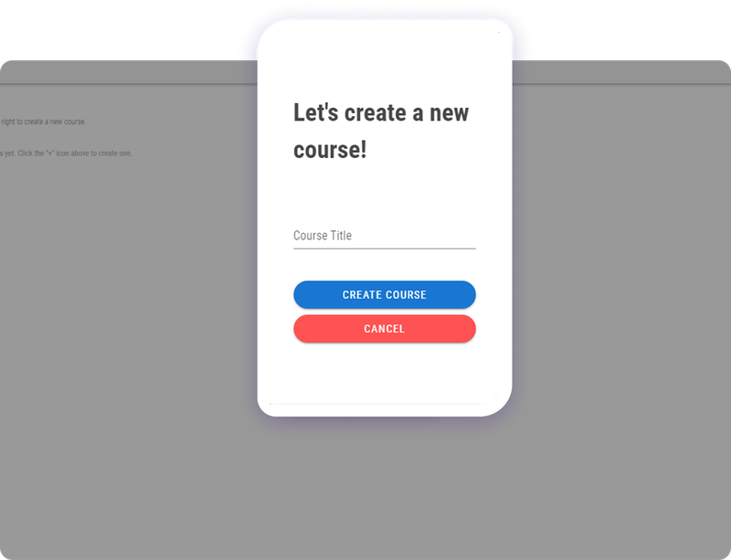The image size is (731, 560).
Task: Click the word "course!" in the dialog heading
Action: tap(330, 150)
